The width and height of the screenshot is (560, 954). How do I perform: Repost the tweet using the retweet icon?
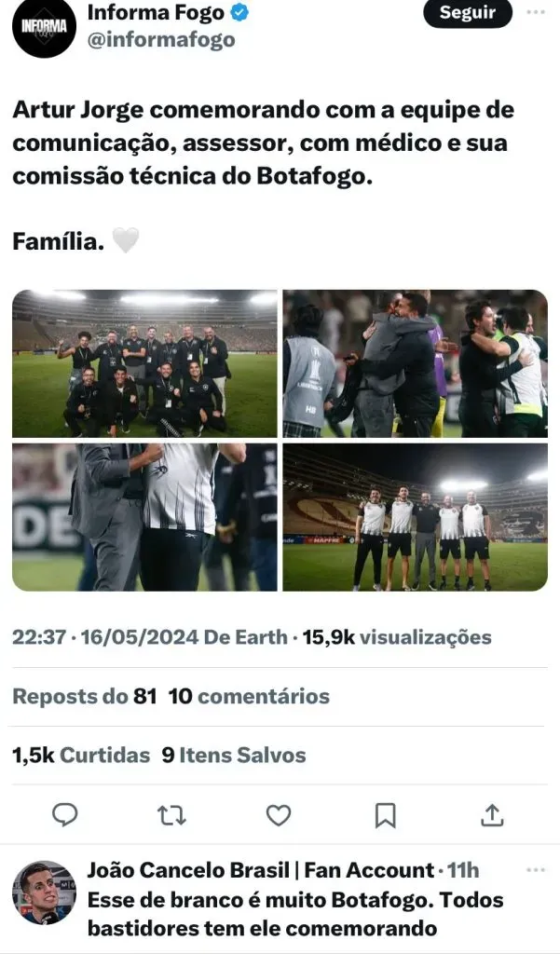171,815
